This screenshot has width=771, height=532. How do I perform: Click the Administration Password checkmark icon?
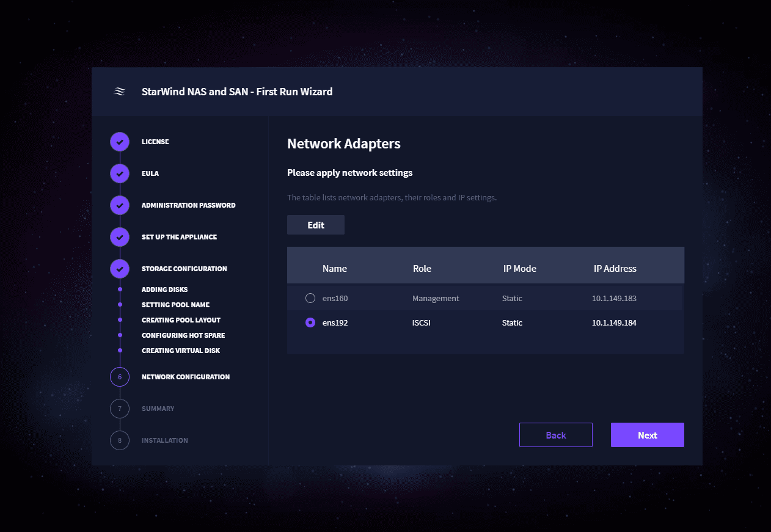pos(120,205)
